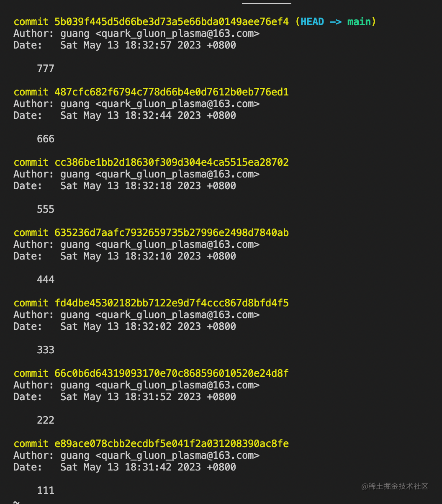Click the commit message 333
This screenshot has height=504, width=442.
46,350
